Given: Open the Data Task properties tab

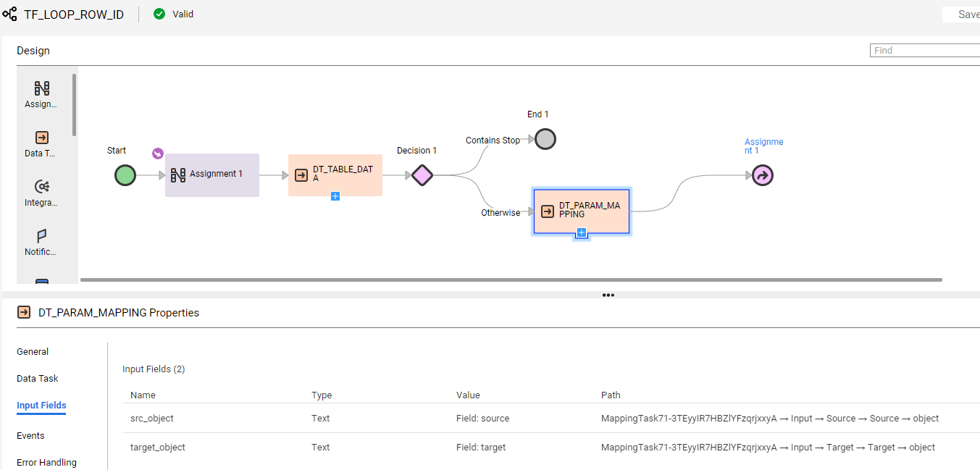Looking at the screenshot, I should pos(38,379).
